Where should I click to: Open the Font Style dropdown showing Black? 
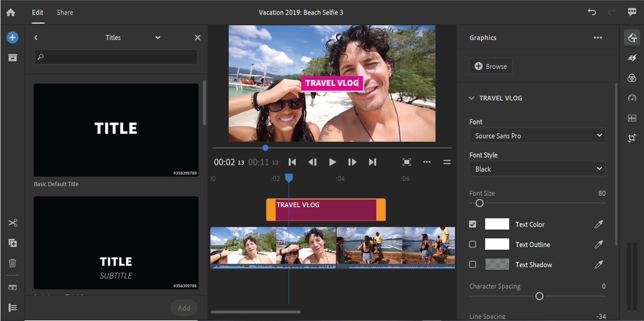537,169
